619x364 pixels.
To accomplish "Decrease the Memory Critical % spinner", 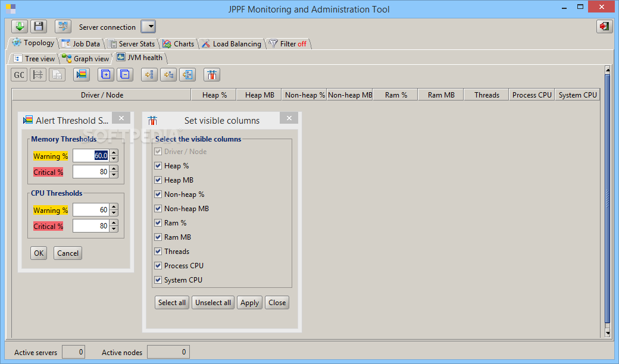I will (114, 175).
